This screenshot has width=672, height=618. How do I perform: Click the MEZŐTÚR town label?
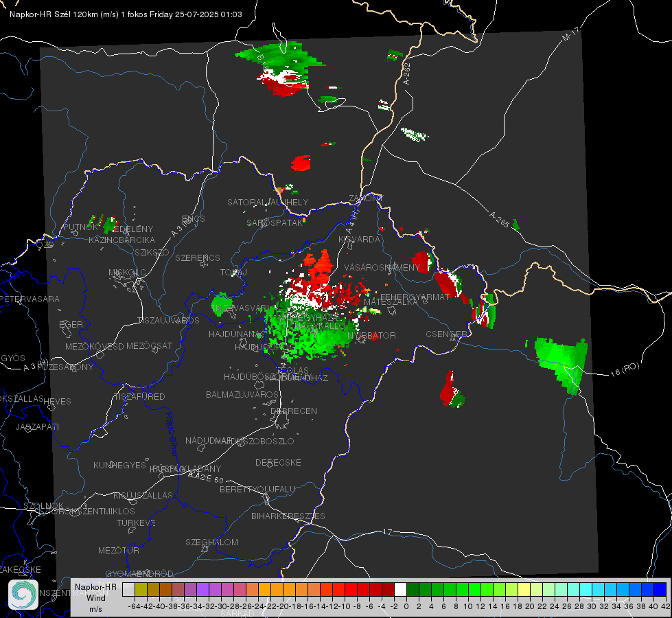coord(119,550)
